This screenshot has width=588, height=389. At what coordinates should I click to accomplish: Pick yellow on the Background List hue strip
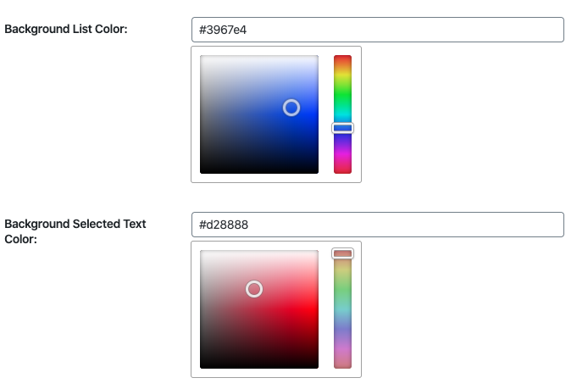(343, 75)
